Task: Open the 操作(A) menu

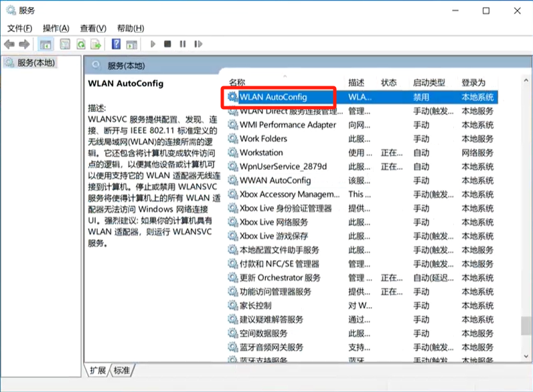Action: pyautogui.click(x=56, y=28)
